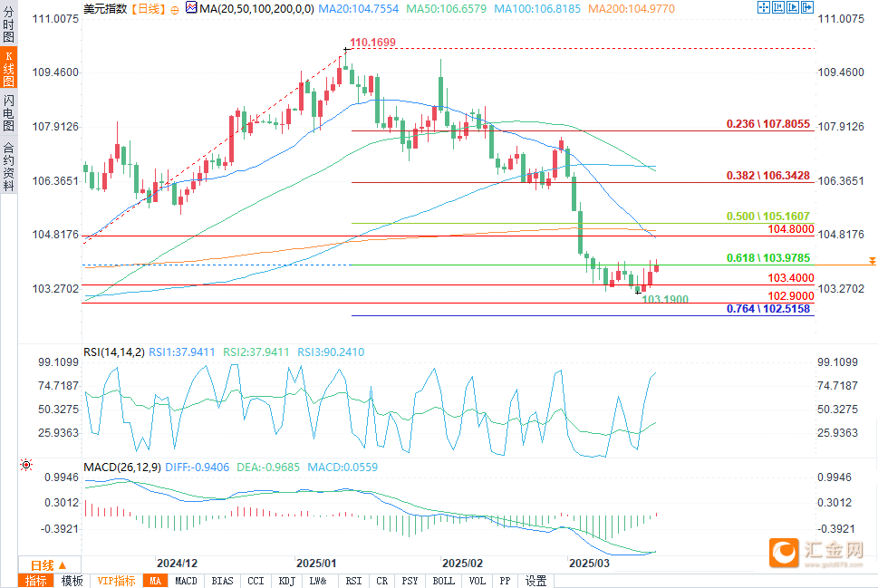
Task: Click the 美元指数 instrument name
Action: 106,9
